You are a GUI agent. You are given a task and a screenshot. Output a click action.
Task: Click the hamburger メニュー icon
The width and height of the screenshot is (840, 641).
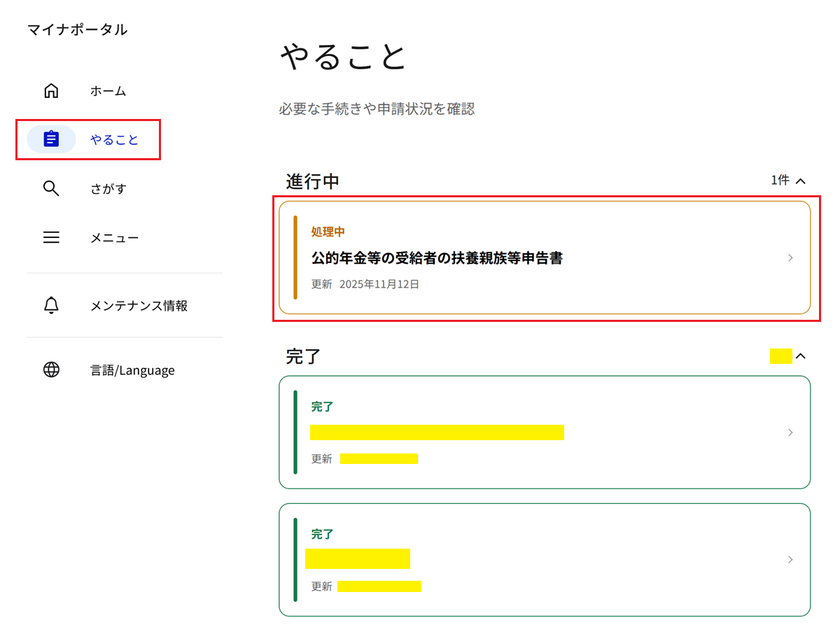[51, 237]
